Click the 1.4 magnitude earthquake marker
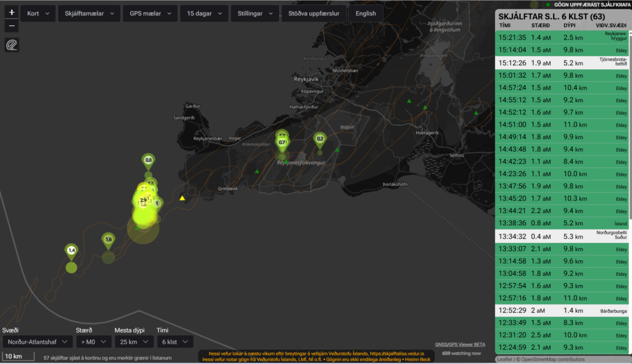The width and height of the screenshot is (632, 364). pyautogui.click(x=72, y=250)
